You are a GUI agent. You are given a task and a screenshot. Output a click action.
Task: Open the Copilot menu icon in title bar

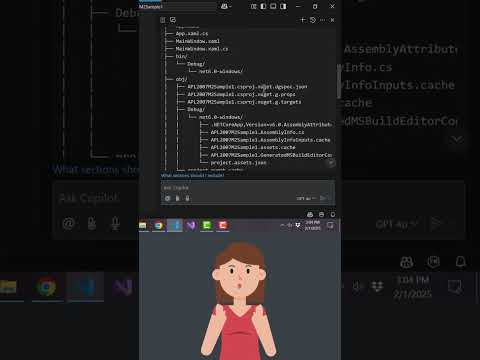coord(224,6)
